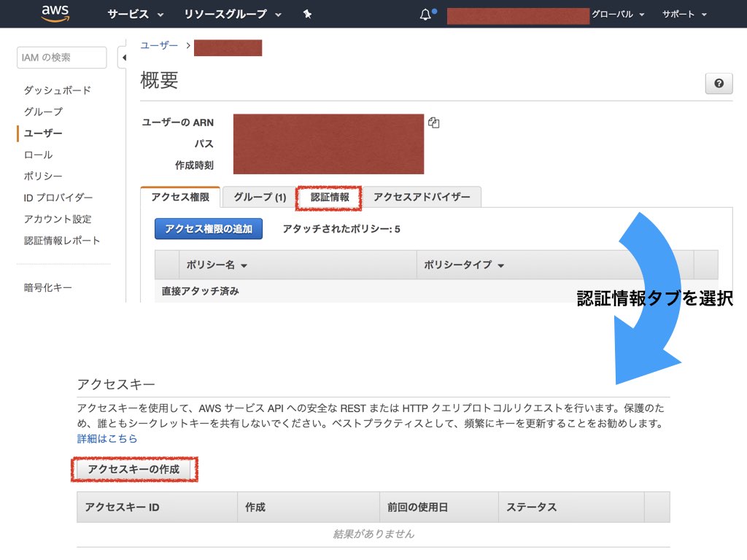
Task: Go to ダッシュボード in sidebar
Action: pos(58,90)
